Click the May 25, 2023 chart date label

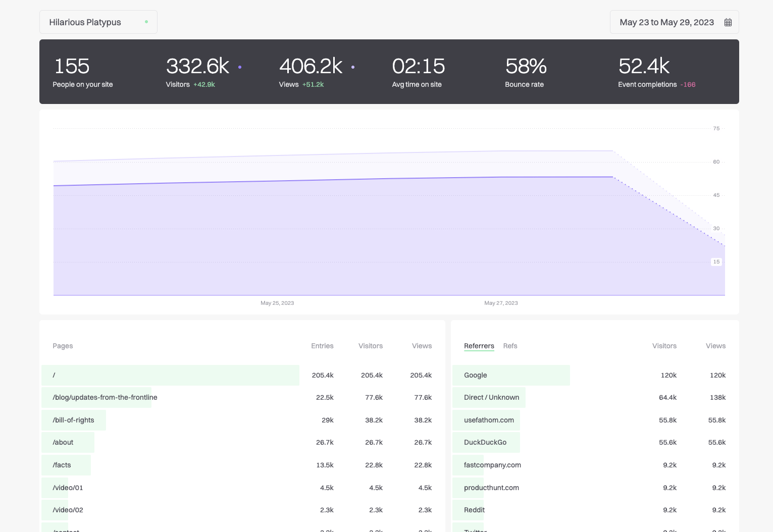coord(277,303)
